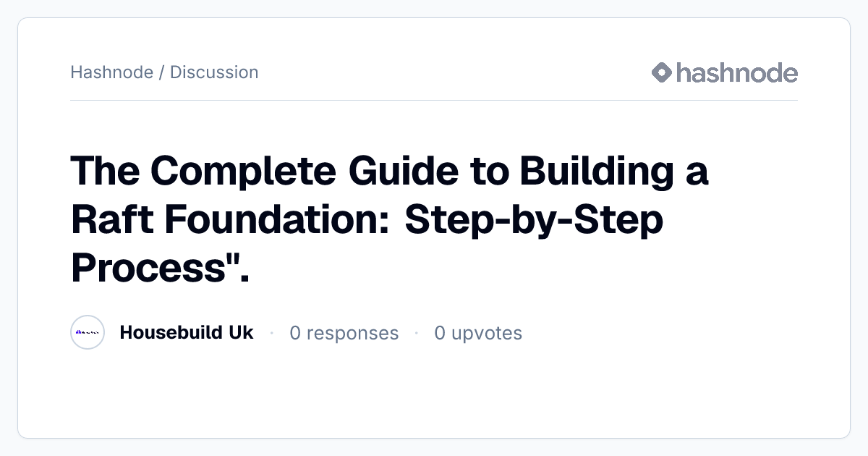Click the word "responses" label

[352, 334]
